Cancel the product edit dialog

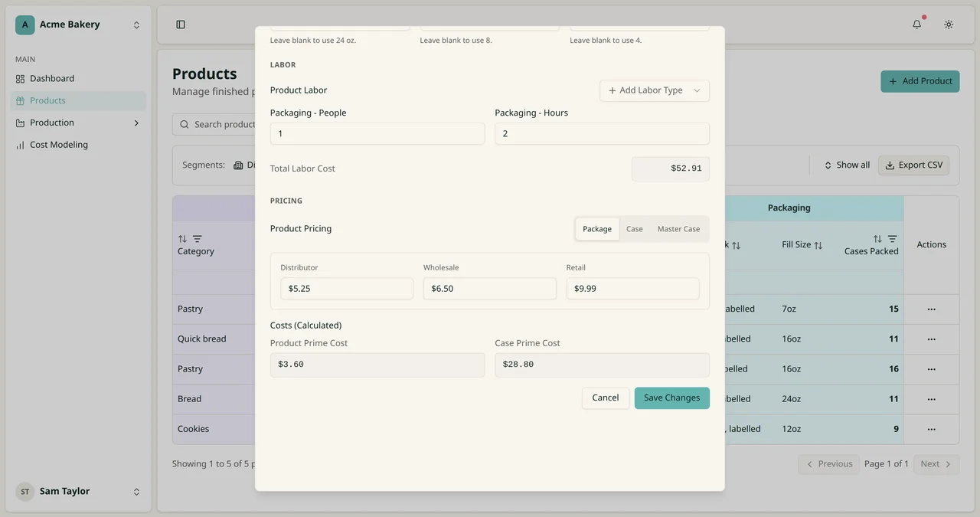tap(606, 398)
